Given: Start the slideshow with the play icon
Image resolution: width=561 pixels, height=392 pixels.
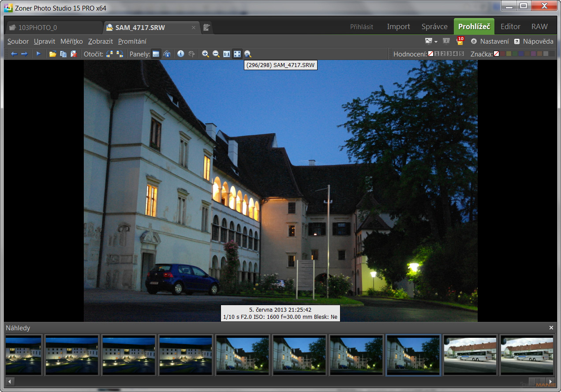Looking at the screenshot, I should [x=38, y=54].
